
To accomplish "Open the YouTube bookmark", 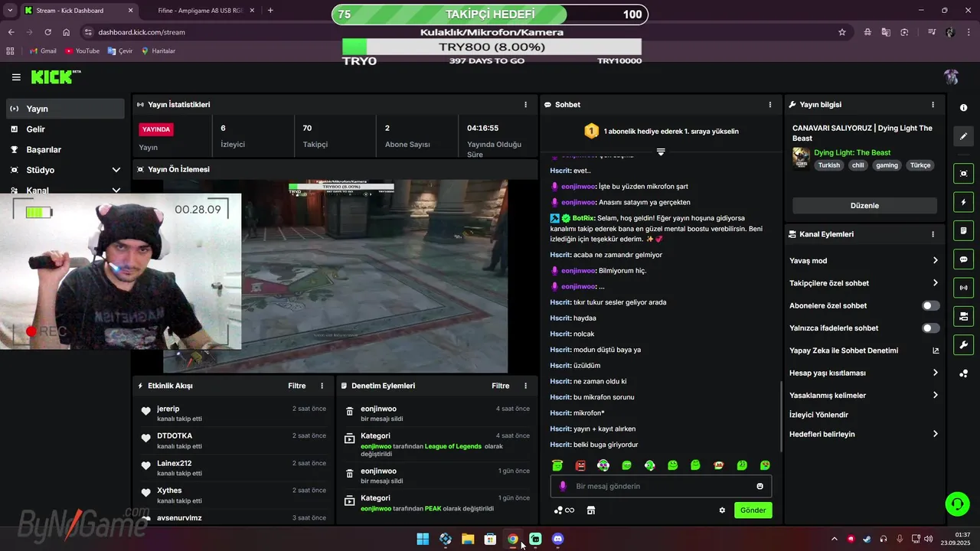I will pyautogui.click(x=82, y=51).
